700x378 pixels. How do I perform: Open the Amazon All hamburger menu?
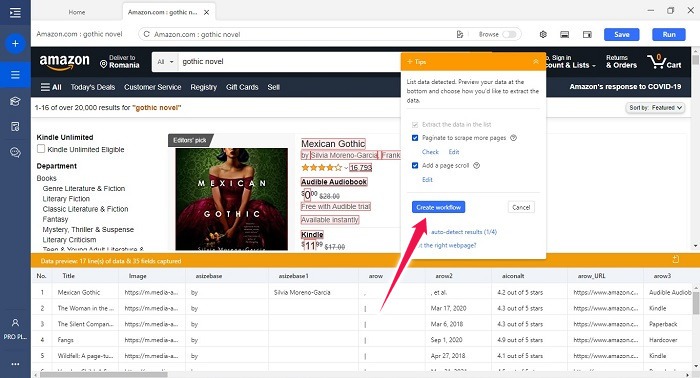pyautogui.click(x=51, y=87)
